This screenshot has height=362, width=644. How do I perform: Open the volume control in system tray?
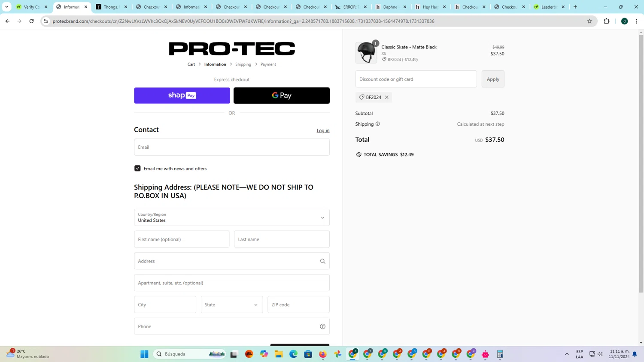600,354
